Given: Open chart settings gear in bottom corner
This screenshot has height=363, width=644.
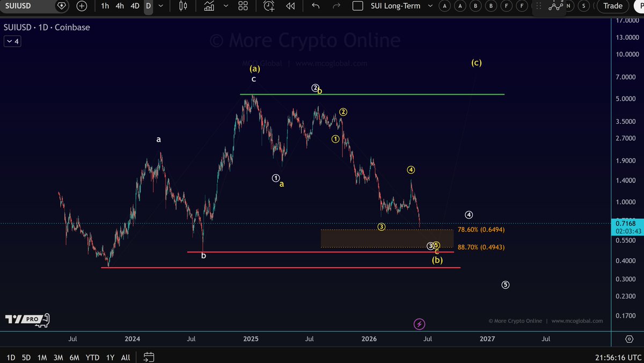Looking at the screenshot, I should click(629, 339).
